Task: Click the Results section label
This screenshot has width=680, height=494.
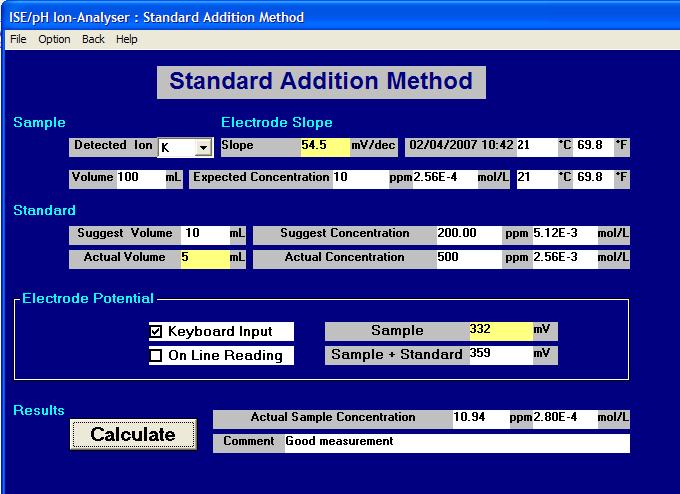Action: click(39, 410)
